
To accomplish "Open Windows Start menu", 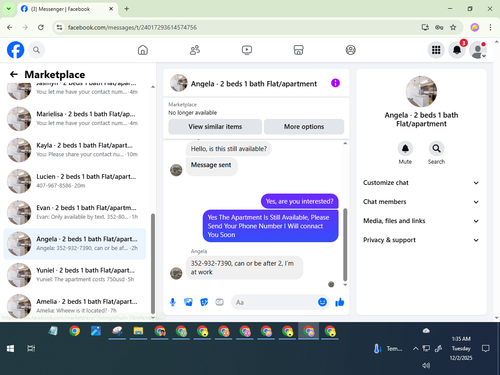I will pos(10,349).
